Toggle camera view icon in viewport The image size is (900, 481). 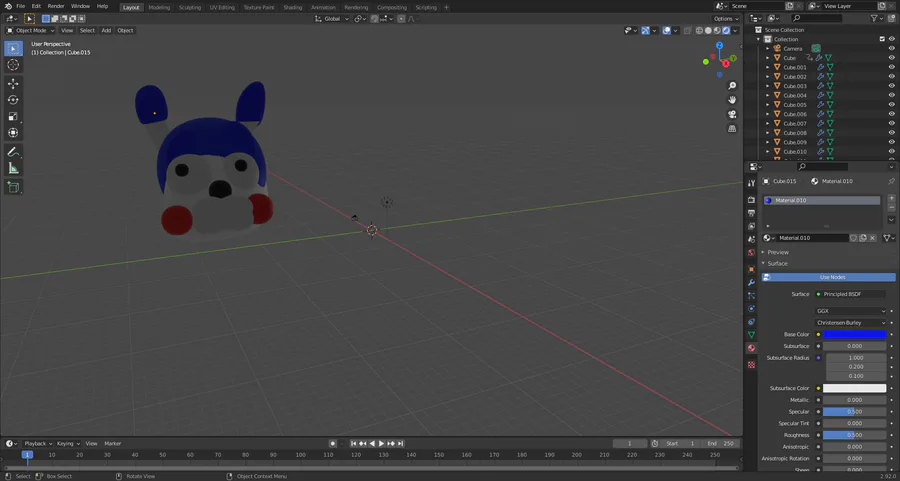(x=732, y=114)
